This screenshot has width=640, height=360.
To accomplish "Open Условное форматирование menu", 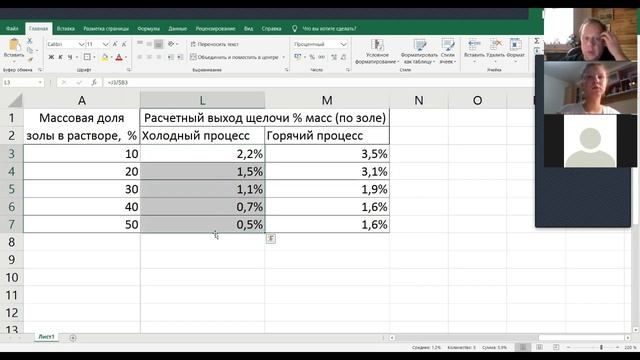I will 377,51.
